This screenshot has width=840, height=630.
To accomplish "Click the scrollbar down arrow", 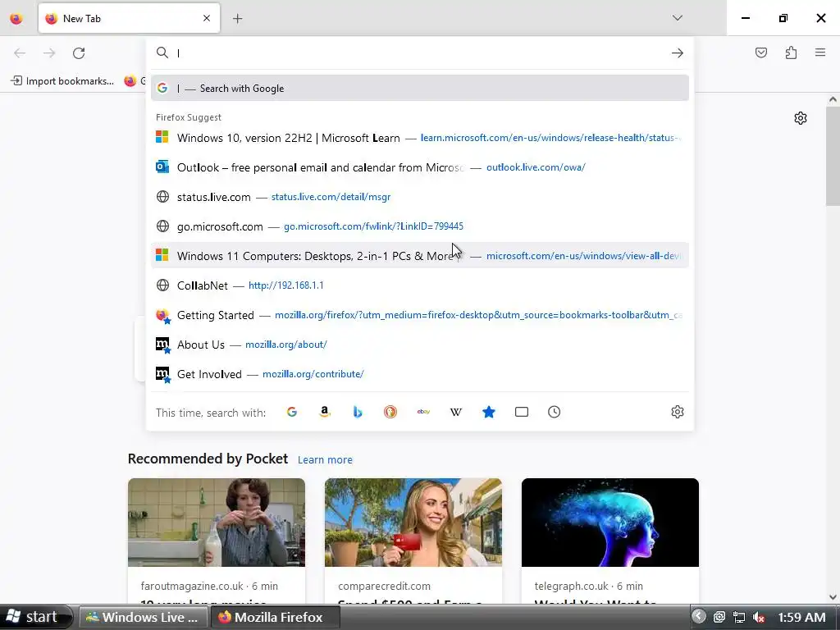I will (833, 597).
